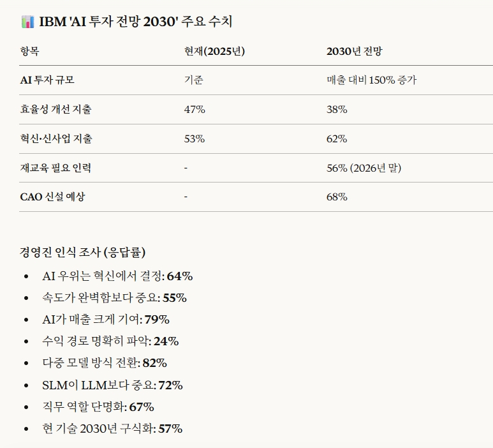The height and width of the screenshot is (448, 493).
Task: Click the '항목' column header
Action: coord(29,52)
